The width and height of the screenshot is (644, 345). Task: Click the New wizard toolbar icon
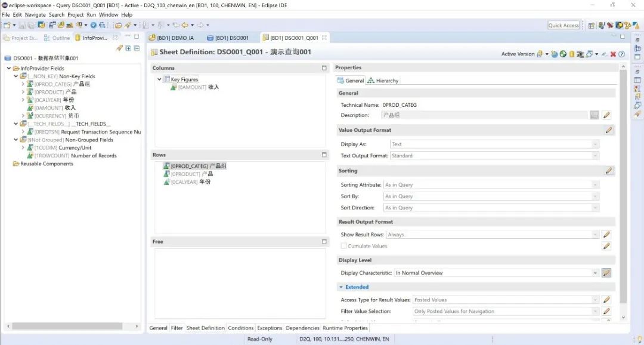tap(7, 25)
